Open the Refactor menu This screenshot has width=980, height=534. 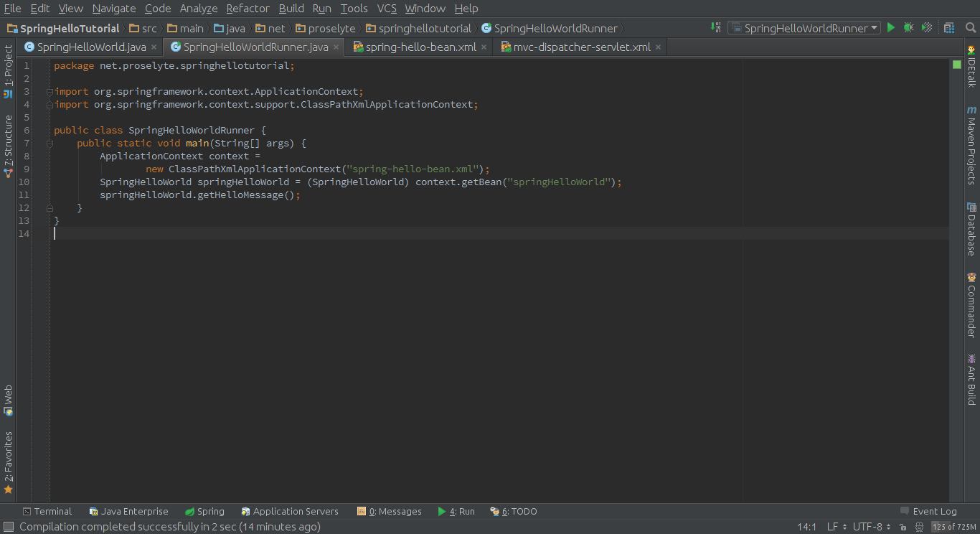click(248, 9)
